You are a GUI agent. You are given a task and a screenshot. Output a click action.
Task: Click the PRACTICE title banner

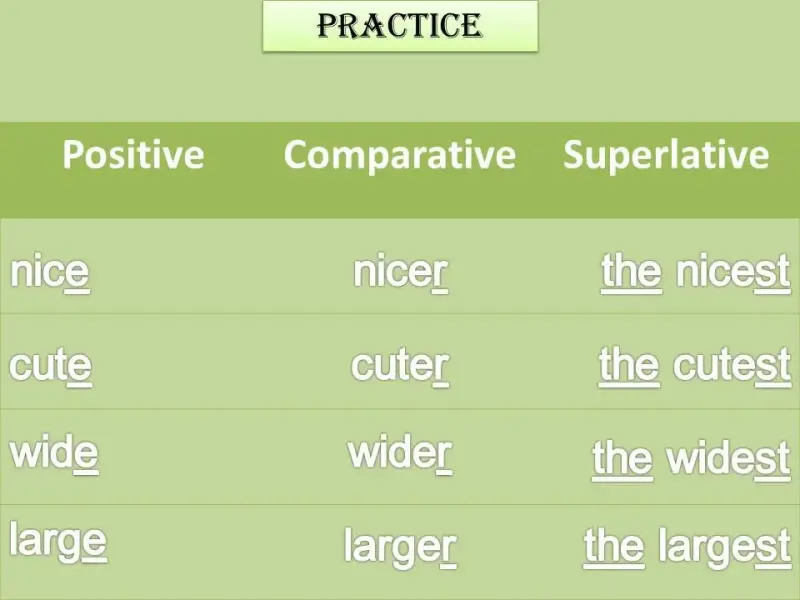[x=400, y=26]
